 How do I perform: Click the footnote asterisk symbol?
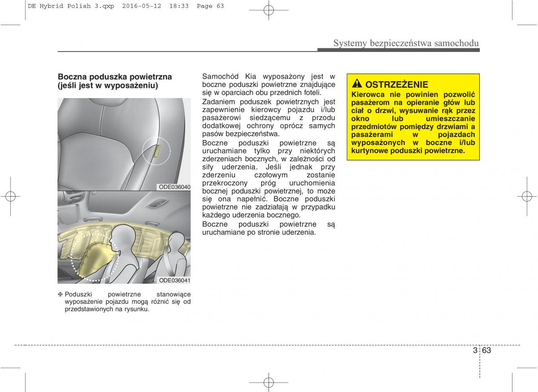click(x=60, y=294)
